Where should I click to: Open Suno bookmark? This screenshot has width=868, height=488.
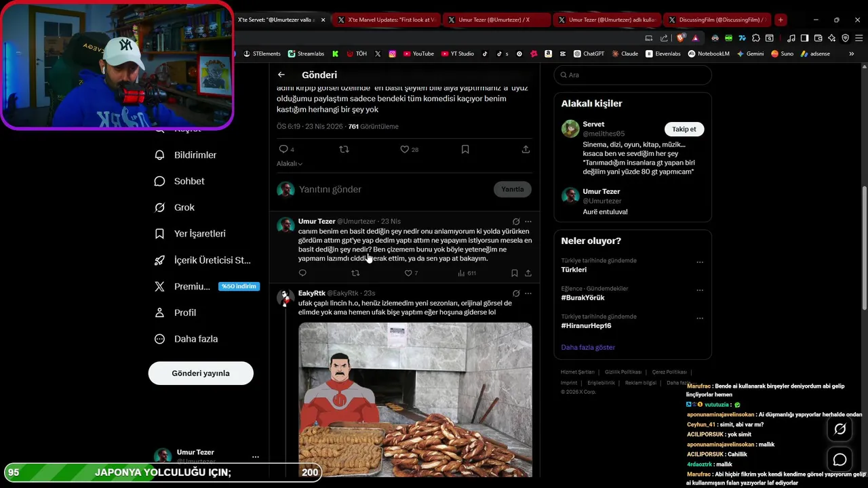782,54
